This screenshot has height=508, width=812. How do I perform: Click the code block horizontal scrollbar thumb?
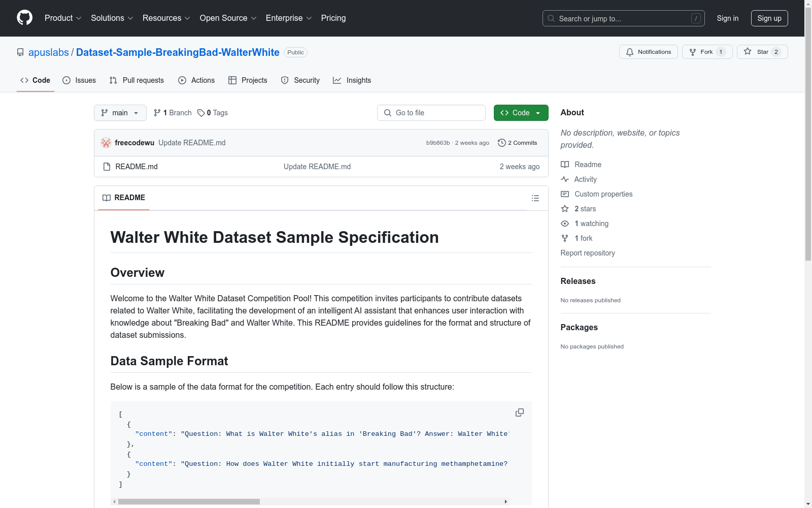[189, 501]
